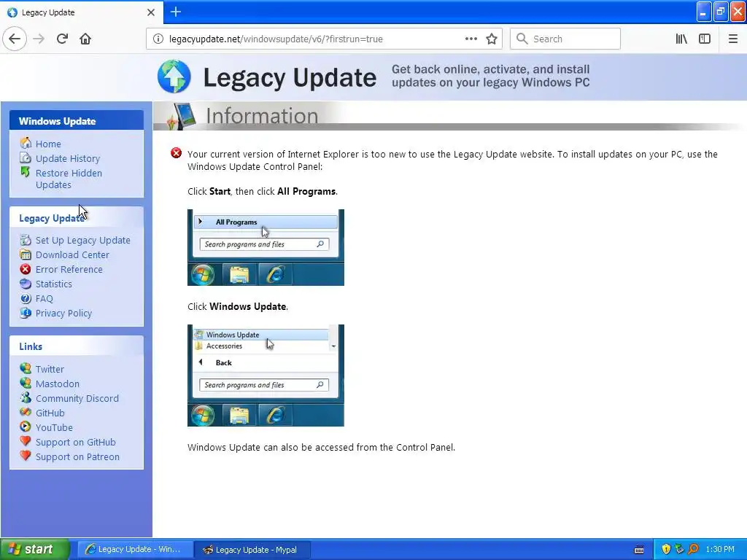747x560 pixels.
Task: Click the Support on Patreon heart icon
Action: [x=26, y=456]
